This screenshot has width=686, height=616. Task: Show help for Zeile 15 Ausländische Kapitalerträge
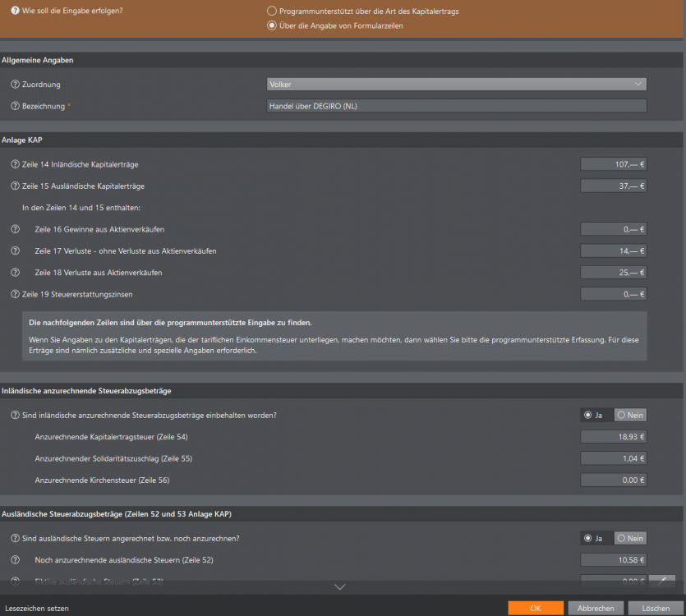pos(16,186)
